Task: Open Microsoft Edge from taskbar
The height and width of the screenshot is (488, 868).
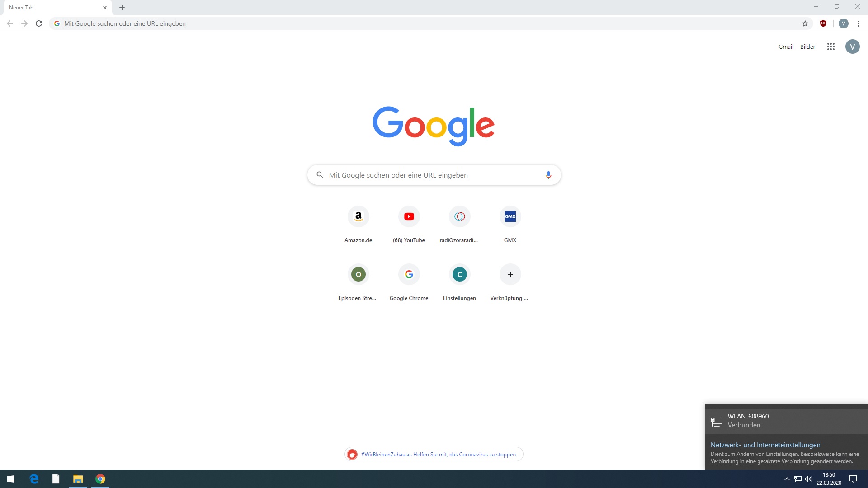Action: (34, 479)
